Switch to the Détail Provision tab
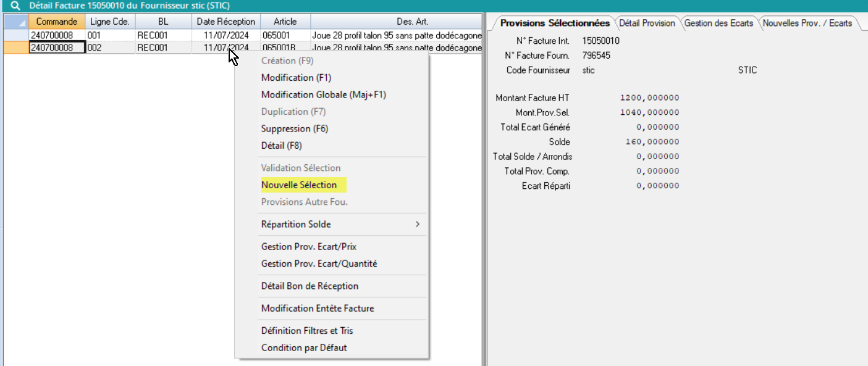This screenshot has height=366, width=868. click(647, 23)
